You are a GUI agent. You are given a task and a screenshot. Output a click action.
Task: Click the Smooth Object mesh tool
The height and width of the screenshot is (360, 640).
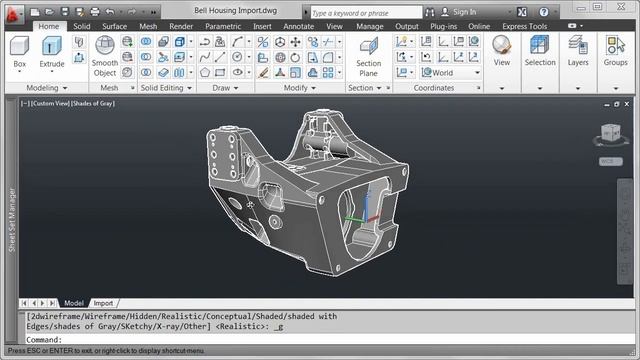coord(104,56)
